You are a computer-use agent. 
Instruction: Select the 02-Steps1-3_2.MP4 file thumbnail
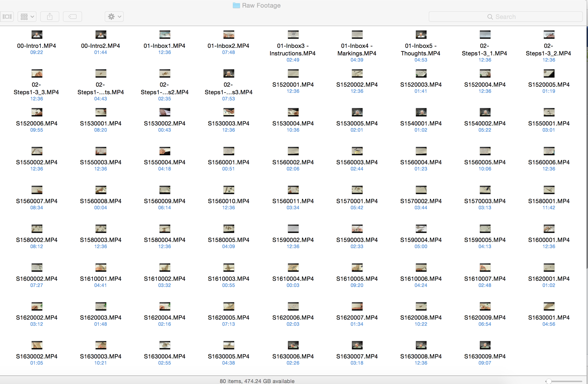(x=549, y=35)
